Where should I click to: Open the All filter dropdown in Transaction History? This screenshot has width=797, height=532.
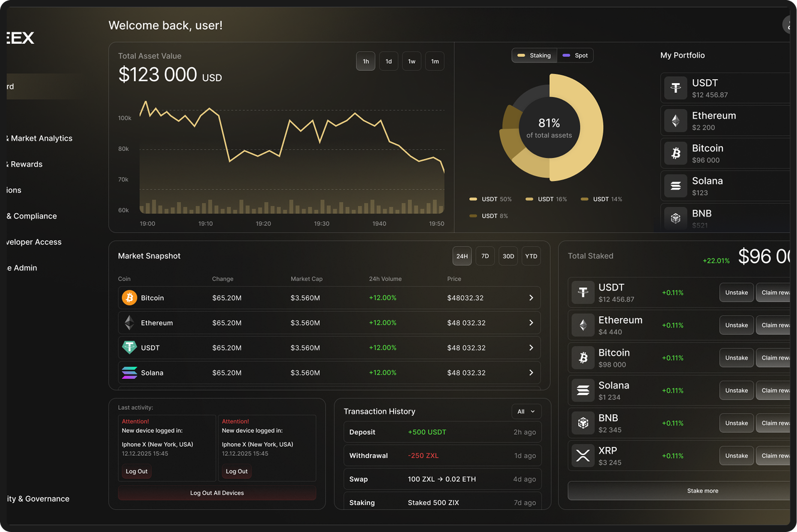(x=526, y=411)
